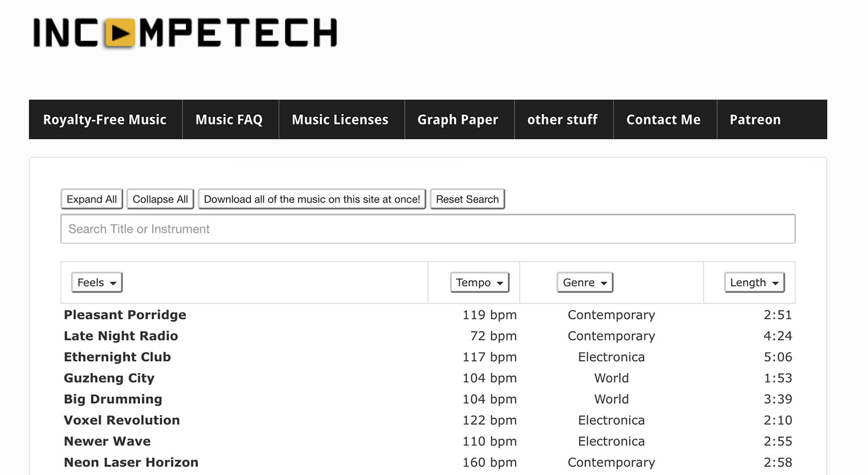868x475 pixels.
Task: Open the Length filter dropdown
Action: click(753, 282)
